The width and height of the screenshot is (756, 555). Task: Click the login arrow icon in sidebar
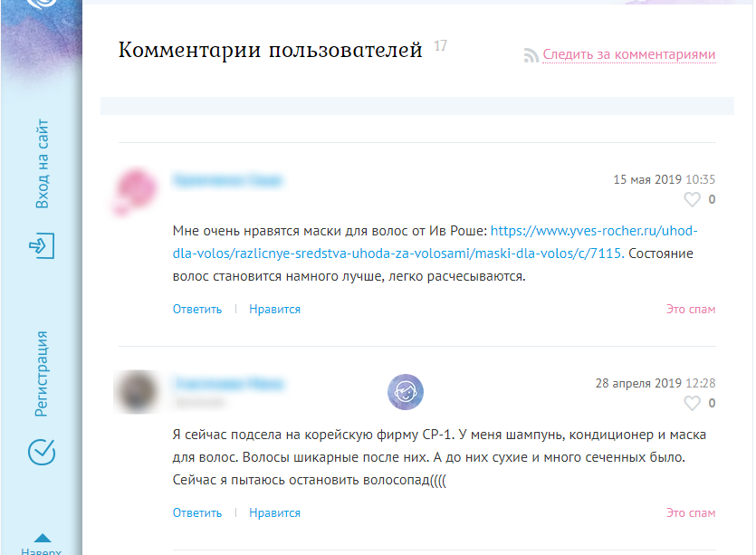pyautogui.click(x=42, y=245)
